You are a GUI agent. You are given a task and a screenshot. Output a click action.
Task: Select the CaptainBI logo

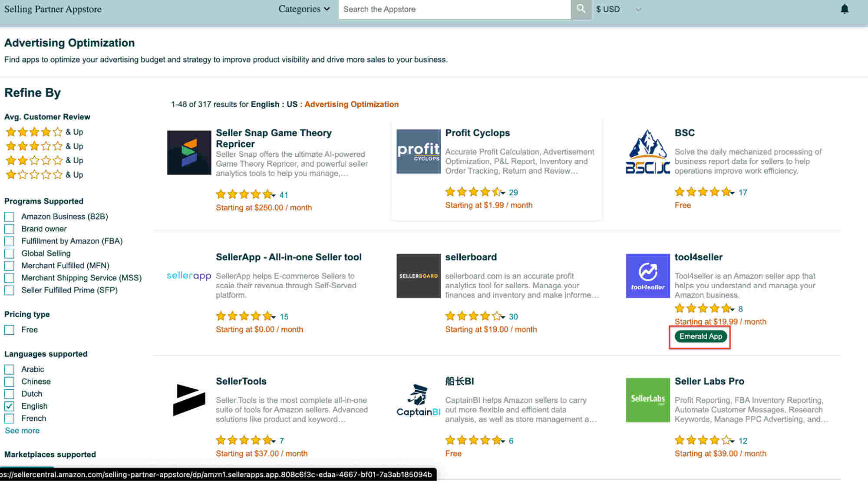tap(418, 400)
